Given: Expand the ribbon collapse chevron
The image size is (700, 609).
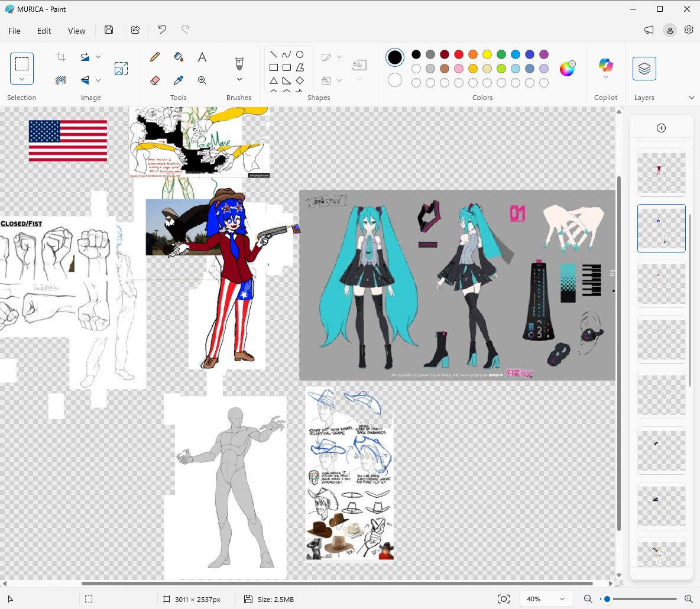Looking at the screenshot, I should click(692, 98).
